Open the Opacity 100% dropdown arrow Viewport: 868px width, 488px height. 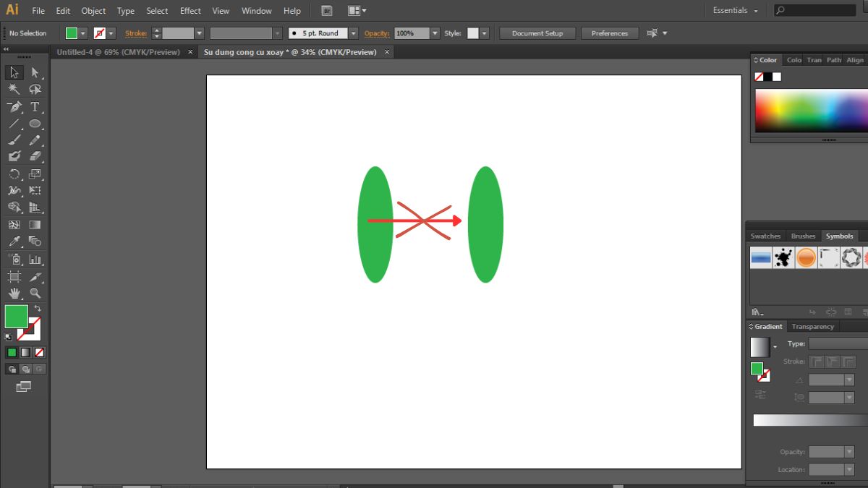tap(435, 33)
